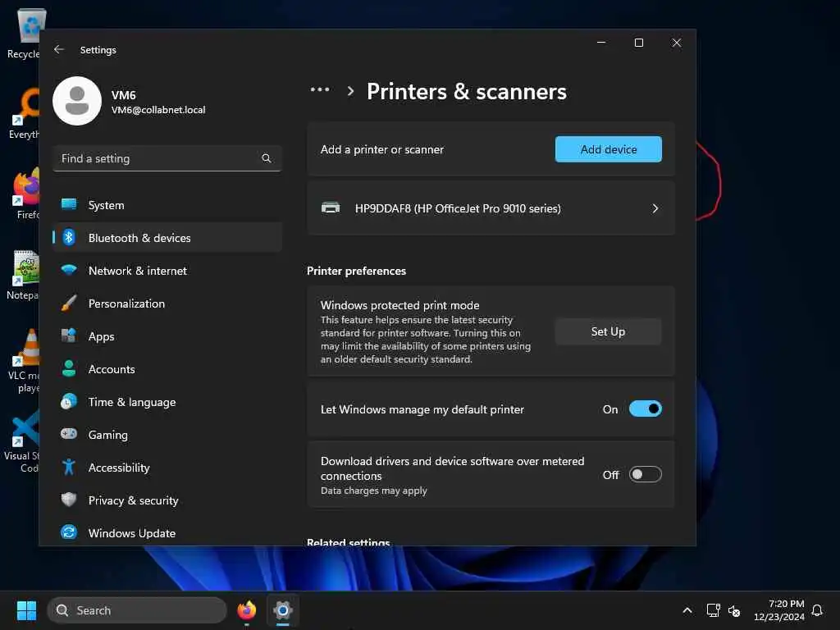
Task: Click the Apps icon in sidebar
Action: (69, 336)
